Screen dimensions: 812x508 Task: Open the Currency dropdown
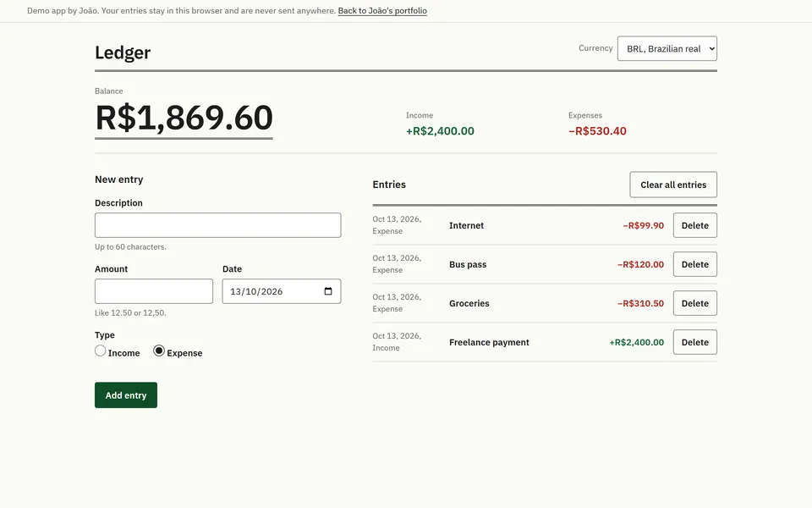[x=667, y=48]
